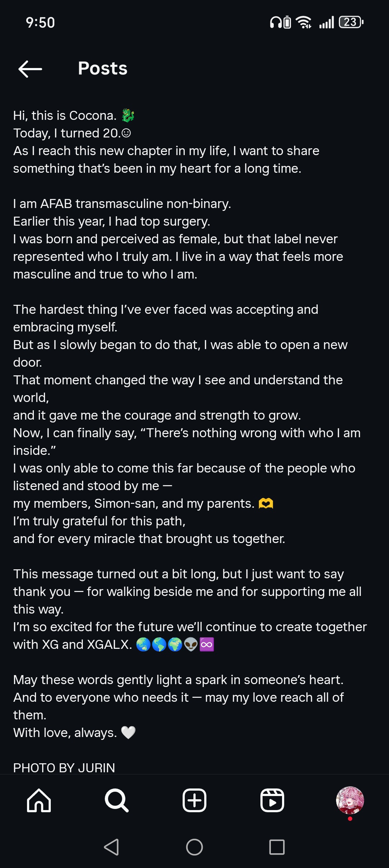Tap the purple infinity emoji after XGALX
Screen dimensions: 389x868
click(x=207, y=645)
